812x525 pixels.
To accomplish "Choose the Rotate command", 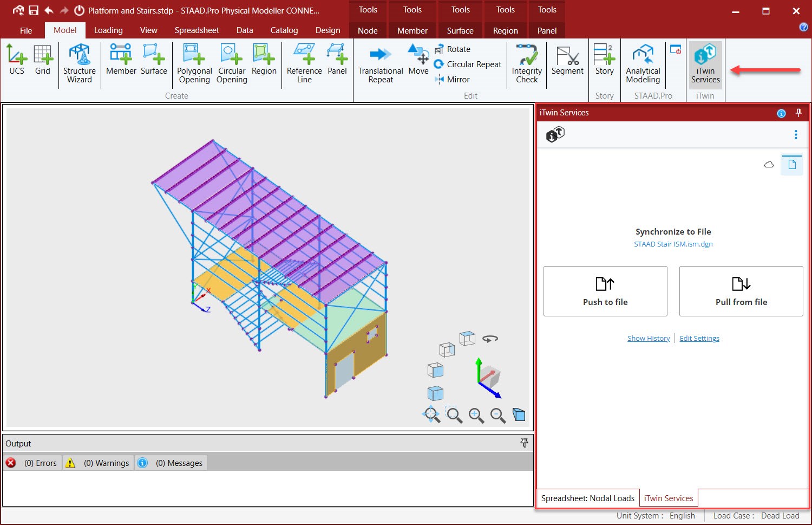I will click(453, 49).
